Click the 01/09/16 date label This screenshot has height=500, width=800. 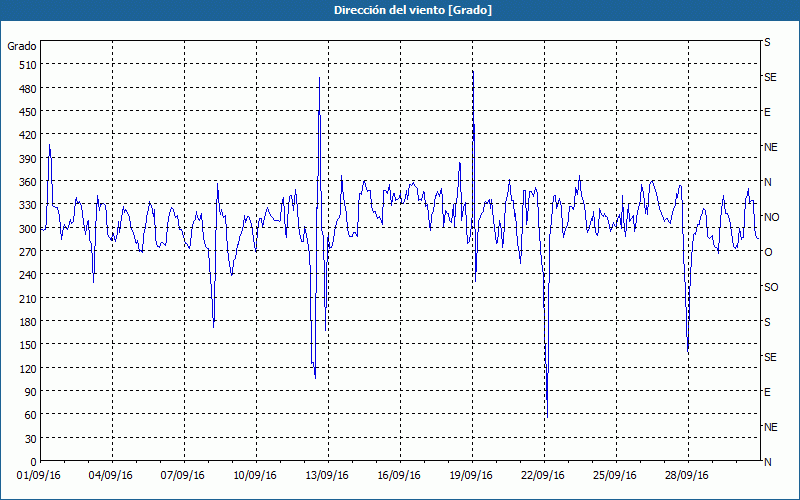[39, 476]
